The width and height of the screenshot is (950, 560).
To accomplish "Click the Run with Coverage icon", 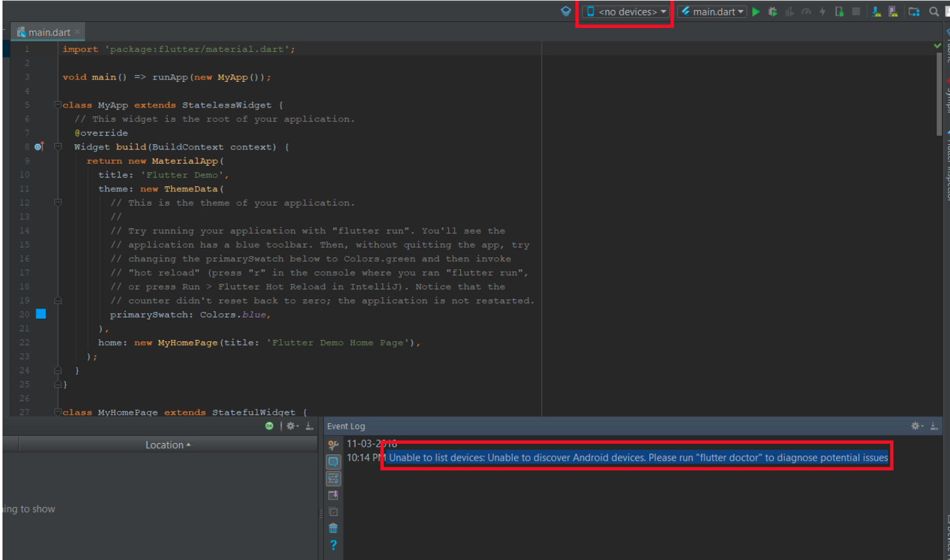I will click(x=790, y=12).
